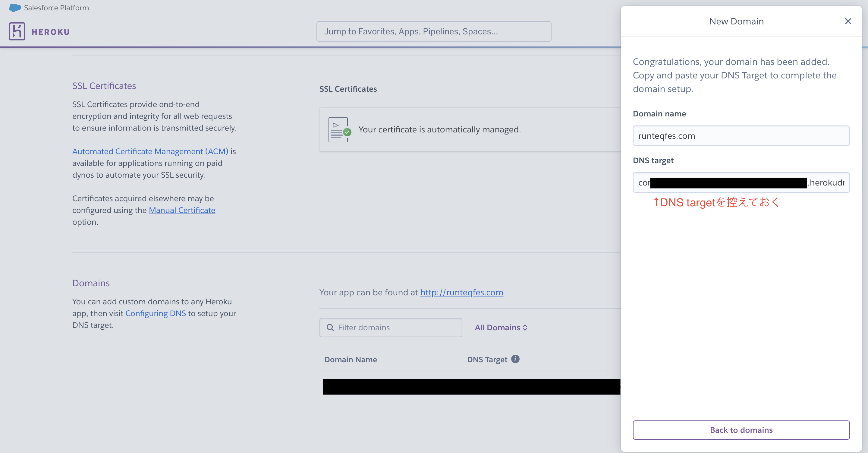Open the Configuring DNS link
Viewport: 868px width, 453px height.
click(x=156, y=313)
